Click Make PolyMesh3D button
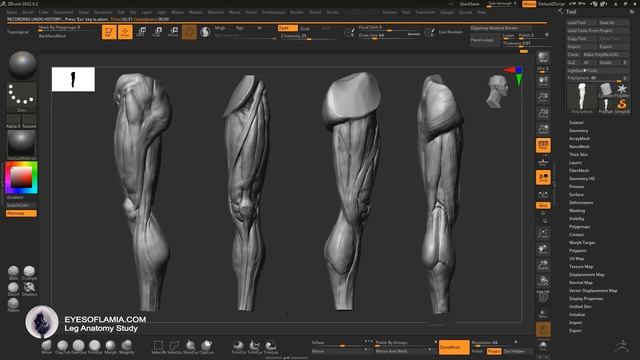The height and width of the screenshot is (360, 640). tap(606, 54)
